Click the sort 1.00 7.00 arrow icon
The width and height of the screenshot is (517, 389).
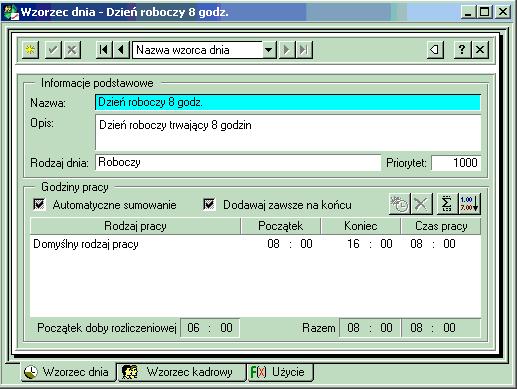pos(469,204)
